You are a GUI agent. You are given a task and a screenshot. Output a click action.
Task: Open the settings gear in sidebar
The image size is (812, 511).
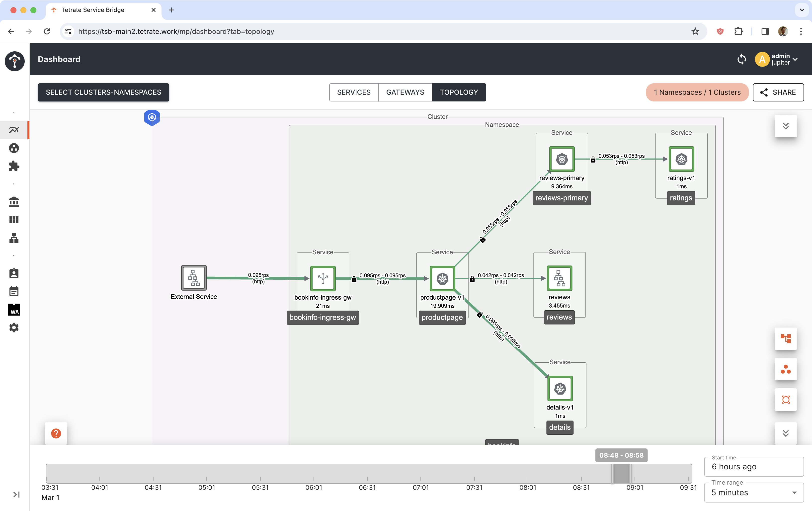tap(14, 328)
